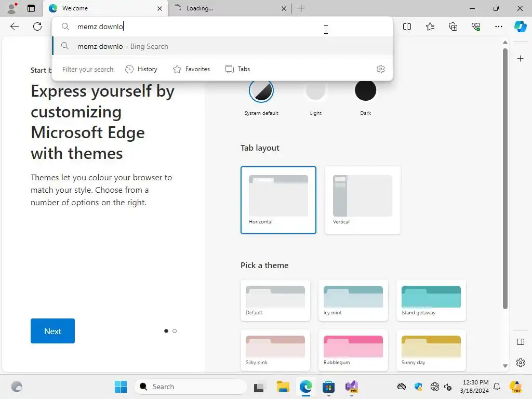Filter search by Tabs
Viewport: 532px width, 399px height.
pyautogui.click(x=238, y=69)
